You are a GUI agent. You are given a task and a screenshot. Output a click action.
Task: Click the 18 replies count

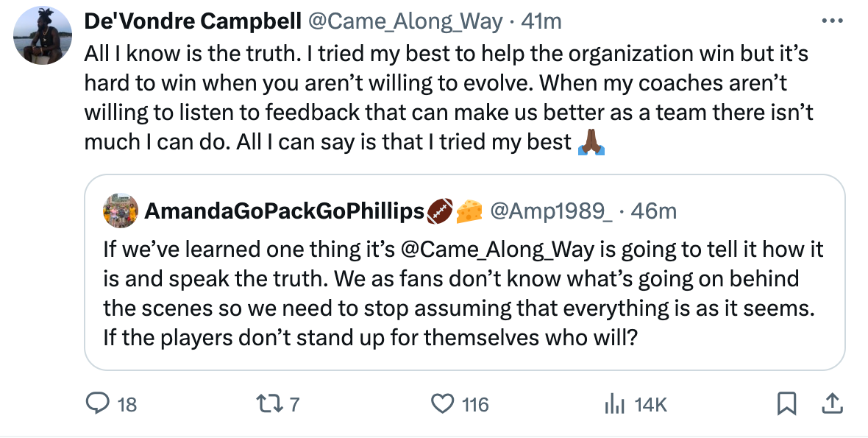point(127,404)
